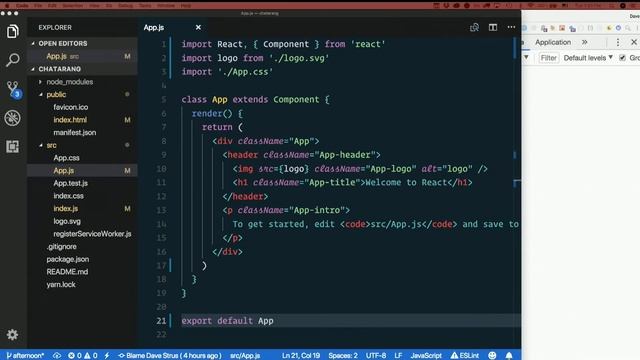Open README.md in the explorer
Image resolution: width=640 pixels, height=360 pixels.
(67, 272)
